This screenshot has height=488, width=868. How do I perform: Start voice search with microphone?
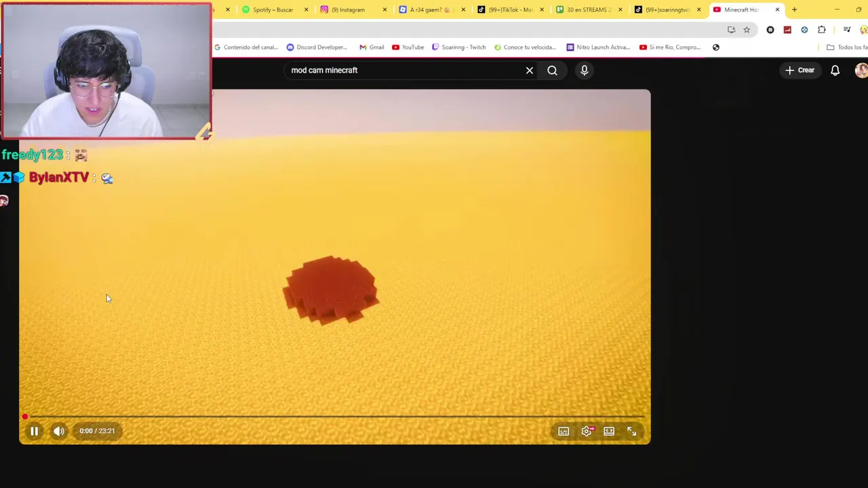(584, 70)
